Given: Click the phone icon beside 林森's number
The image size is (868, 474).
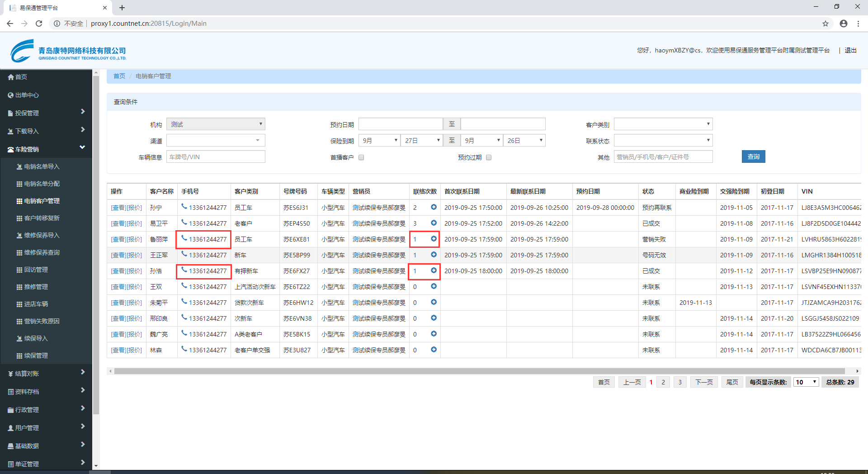Looking at the screenshot, I should pos(184,349).
